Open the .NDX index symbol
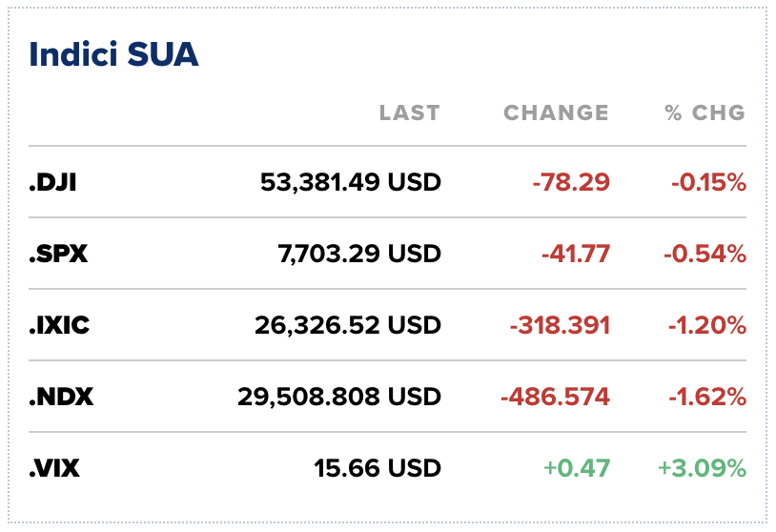Screen dimensions: 776x532 61,397
